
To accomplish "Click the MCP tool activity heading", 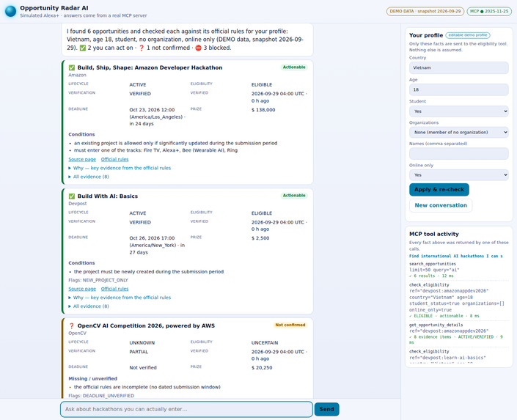I will coord(434,234).
